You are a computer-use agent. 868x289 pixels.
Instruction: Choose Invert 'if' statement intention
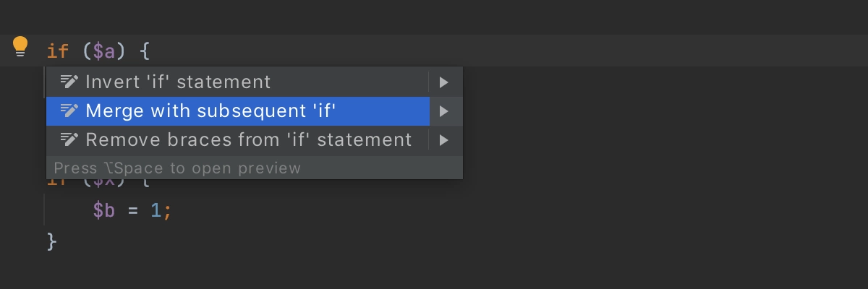click(x=178, y=82)
